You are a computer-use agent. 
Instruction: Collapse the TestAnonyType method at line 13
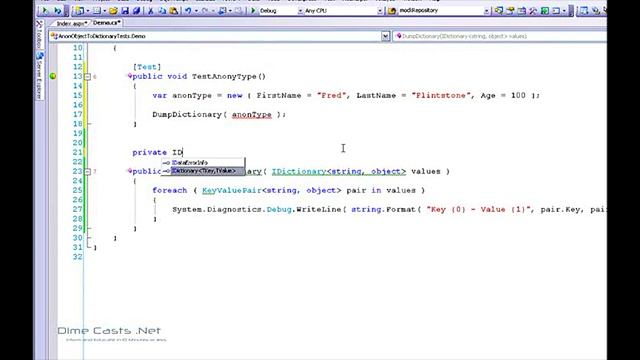pos(87,76)
